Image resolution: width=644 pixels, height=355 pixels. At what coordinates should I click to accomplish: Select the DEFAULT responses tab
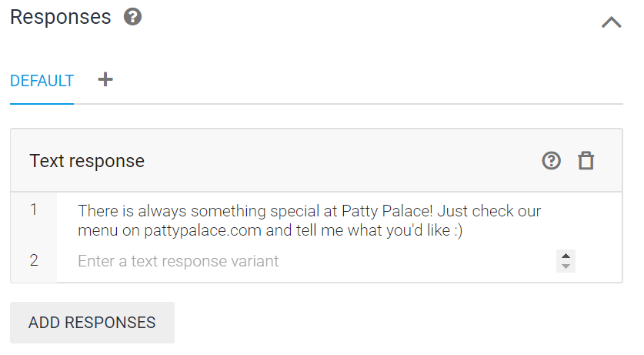click(x=42, y=81)
